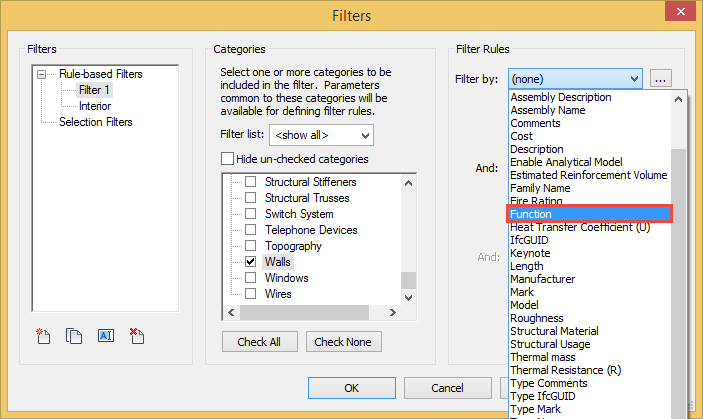This screenshot has height=419, width=703.
Task: Check the Windows category
Action: pyautogui.click(x=251, y=278)
